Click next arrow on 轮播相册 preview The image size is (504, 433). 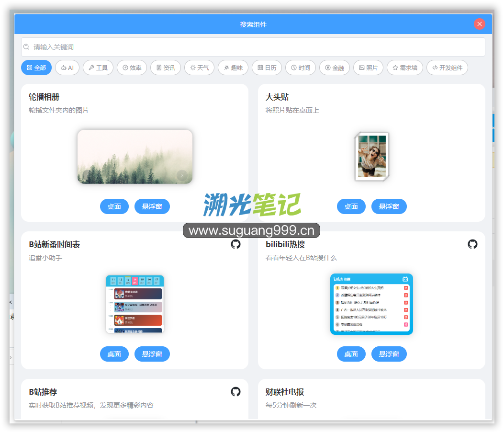(182, 175)
